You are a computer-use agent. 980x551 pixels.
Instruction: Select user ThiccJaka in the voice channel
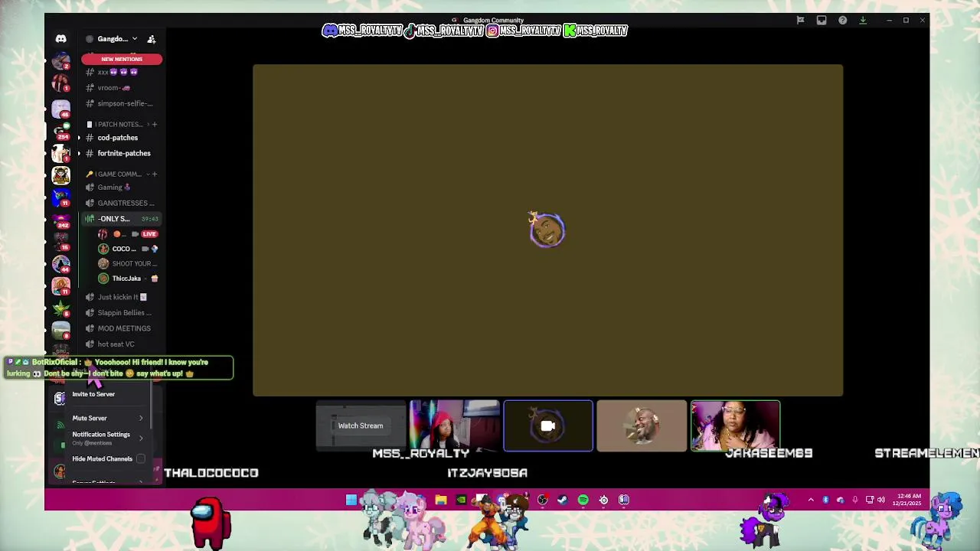click(128, 279)
